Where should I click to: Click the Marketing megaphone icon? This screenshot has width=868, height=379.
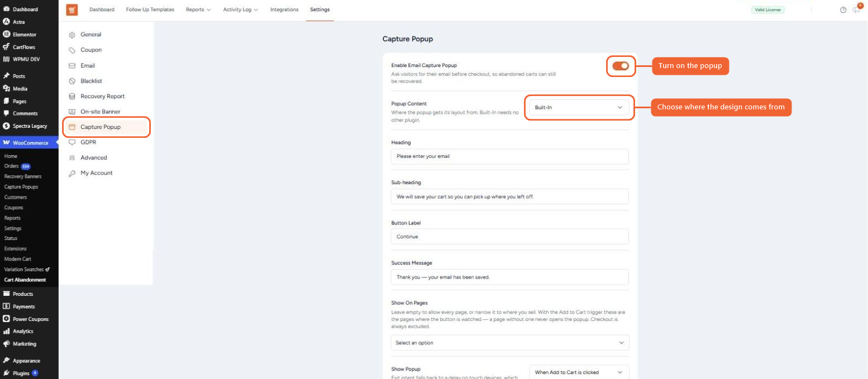pyautogui.click(x=6, y=344)
